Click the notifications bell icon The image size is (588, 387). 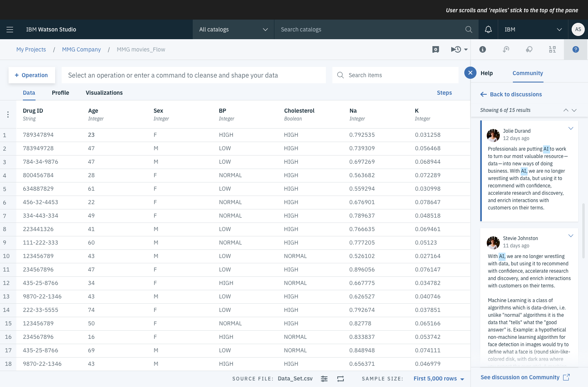point(488,29)
